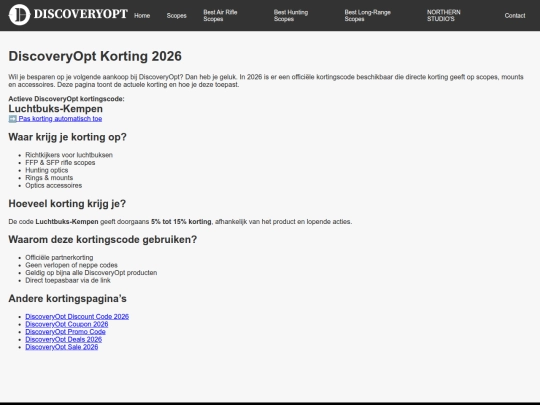Open NORTHERN STUDIO'S nav item
This screenshot has width=540, height=405.
pos(444,15)
